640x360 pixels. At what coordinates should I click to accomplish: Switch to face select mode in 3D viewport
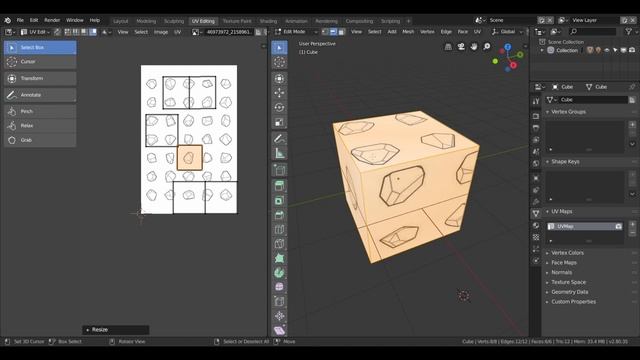(x=341, y=32)
